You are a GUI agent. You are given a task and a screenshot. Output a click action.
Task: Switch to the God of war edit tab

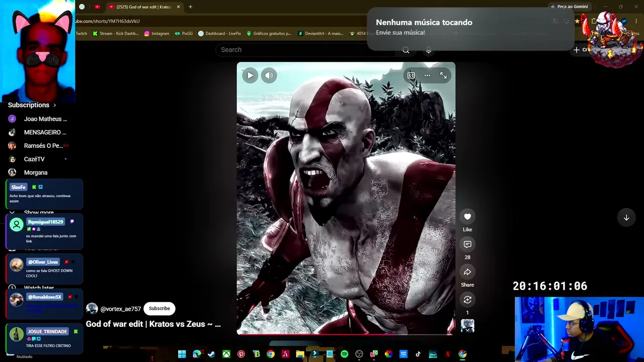(x=143, y=7)
